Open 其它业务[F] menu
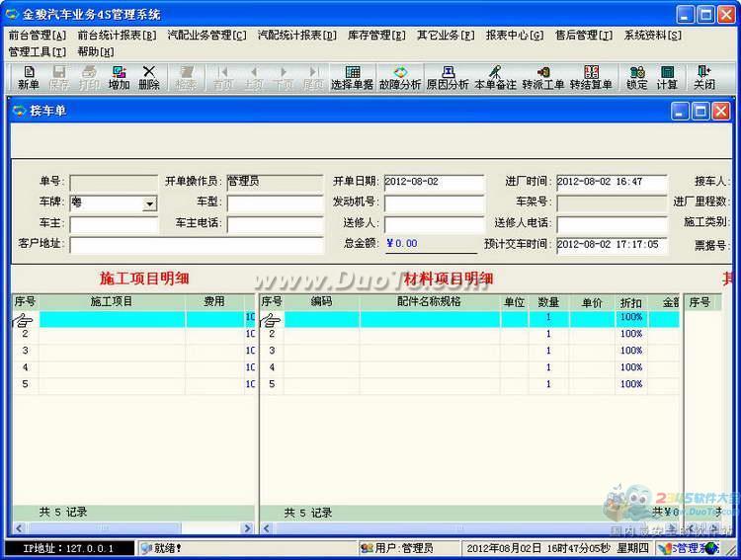Image resolution: width=741 pixels, height=560 pixels. [x=446, y=35]
